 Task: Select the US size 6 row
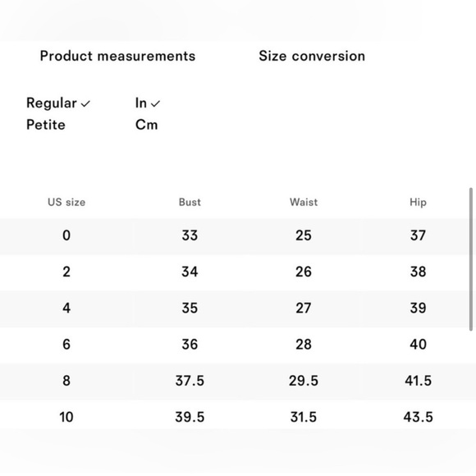235,345
